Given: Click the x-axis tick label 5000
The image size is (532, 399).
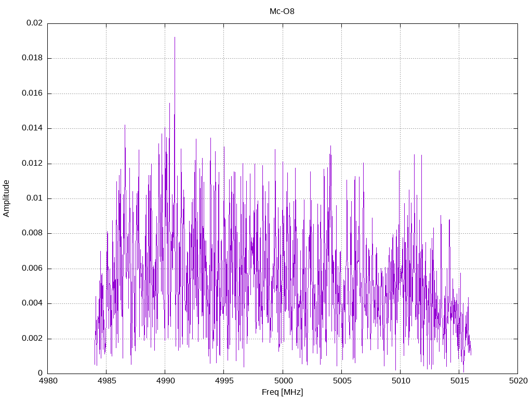Looking at the screenshot, I should (x=283, y=381).
